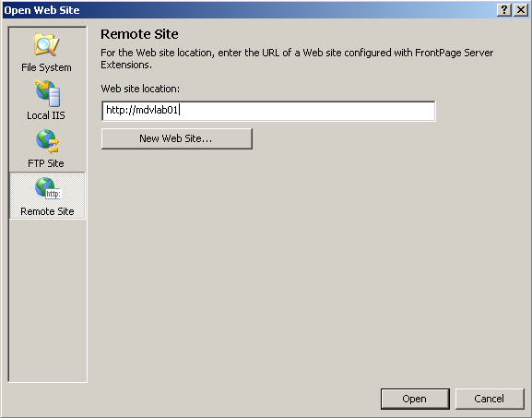The image size is (532, 418).
Task: Click the Remote Site heading text
Action: click(x=139, y=34)
